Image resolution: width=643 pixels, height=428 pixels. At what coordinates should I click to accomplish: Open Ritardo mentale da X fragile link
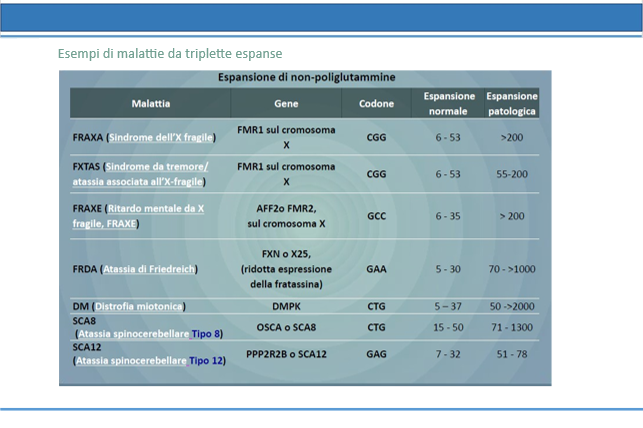pos(138,216)
